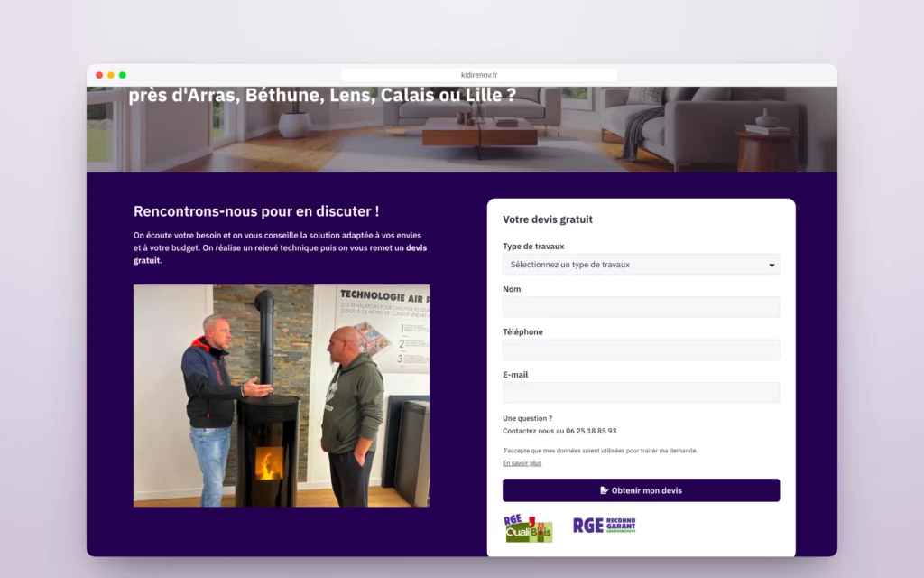Open the 'En savoir plus' link
Screen dimensions: 924x578
(522, 463)
